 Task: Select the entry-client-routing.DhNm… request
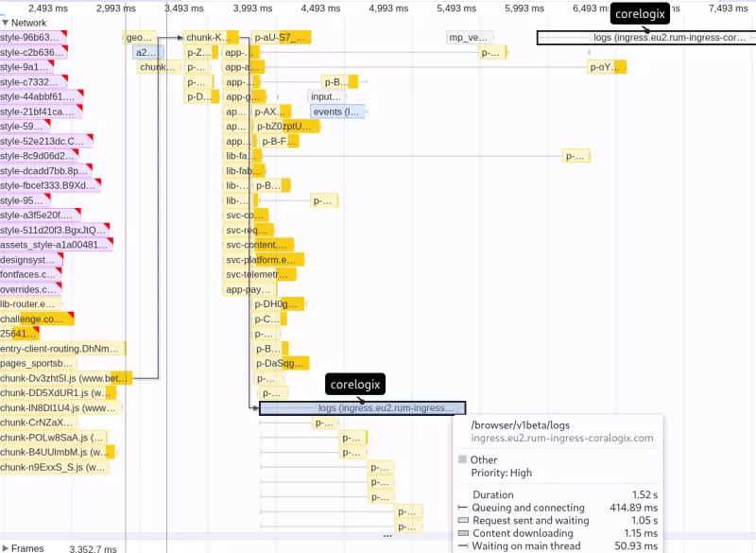point(62,349)
